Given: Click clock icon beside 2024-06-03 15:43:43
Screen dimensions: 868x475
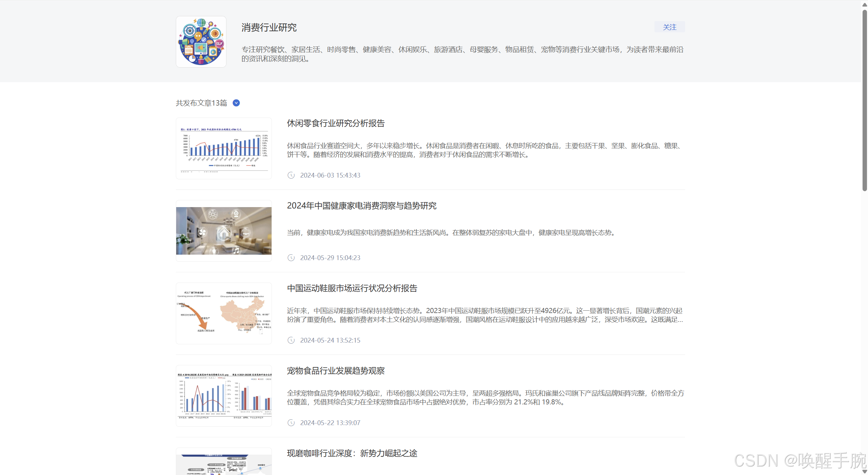Looking at the screenshot, I should pos(291,175).
